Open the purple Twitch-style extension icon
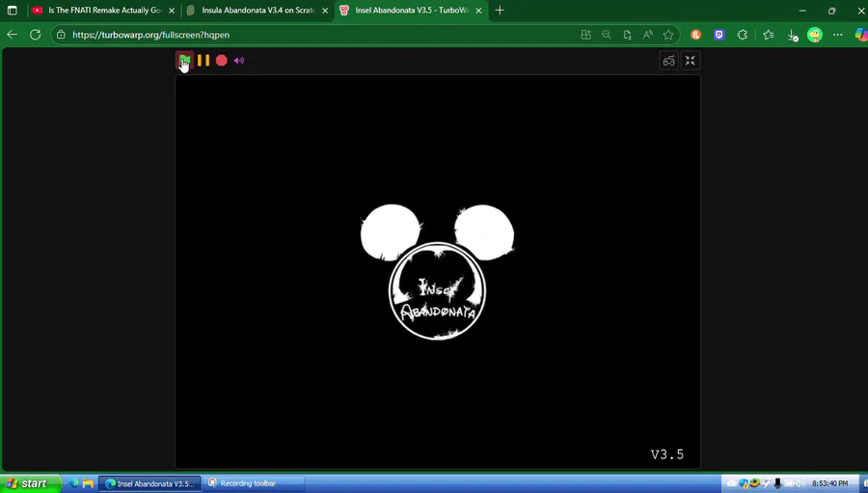This screenshot has height=493, width=868. pyautogui.click(x=719, y=35)
